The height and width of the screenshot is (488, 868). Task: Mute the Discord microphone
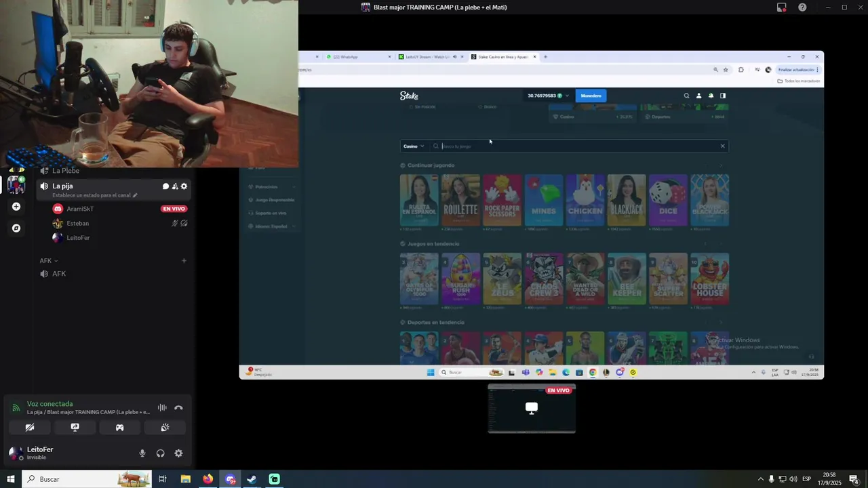(x=142, y=453)
